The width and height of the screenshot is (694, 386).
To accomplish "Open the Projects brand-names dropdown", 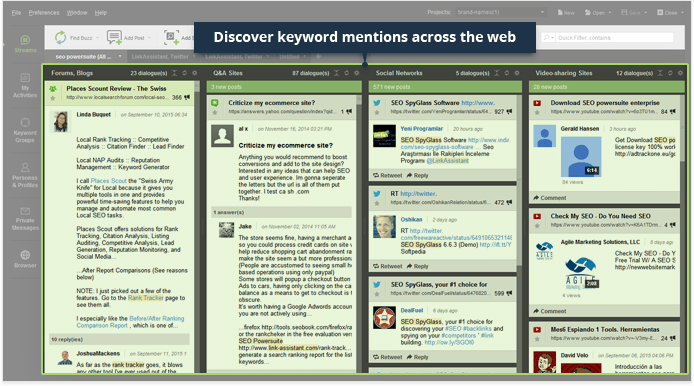I will pos(501,12).
